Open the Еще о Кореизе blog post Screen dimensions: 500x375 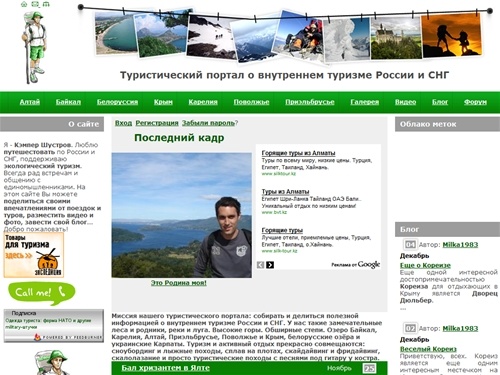click(x=425, y=265)
